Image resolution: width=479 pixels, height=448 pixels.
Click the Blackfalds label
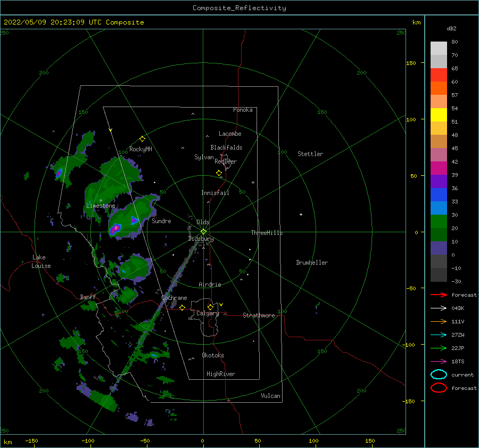click(226, 148)
